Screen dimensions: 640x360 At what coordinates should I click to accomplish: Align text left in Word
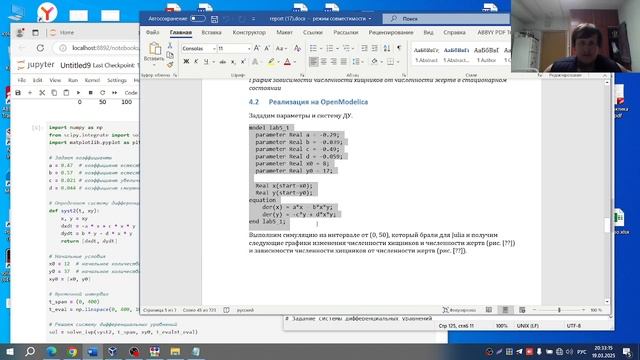click(313, 62)
